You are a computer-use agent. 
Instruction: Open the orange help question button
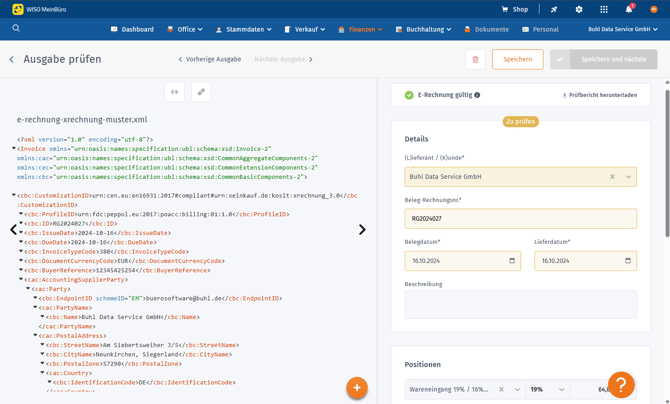coord(621,384)
